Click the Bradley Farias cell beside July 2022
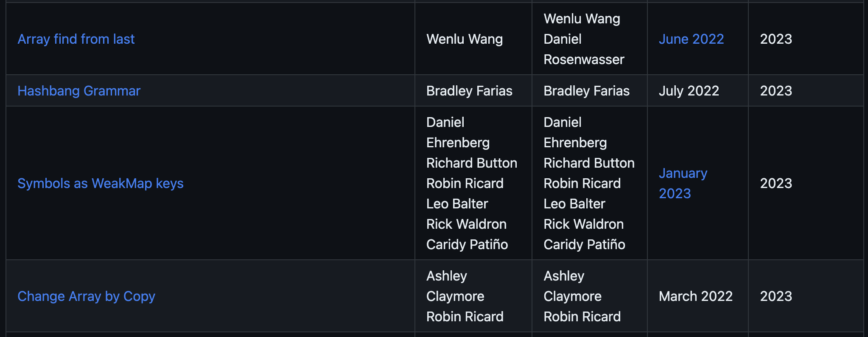Screen dimensions: 868x337 (587, 91)
